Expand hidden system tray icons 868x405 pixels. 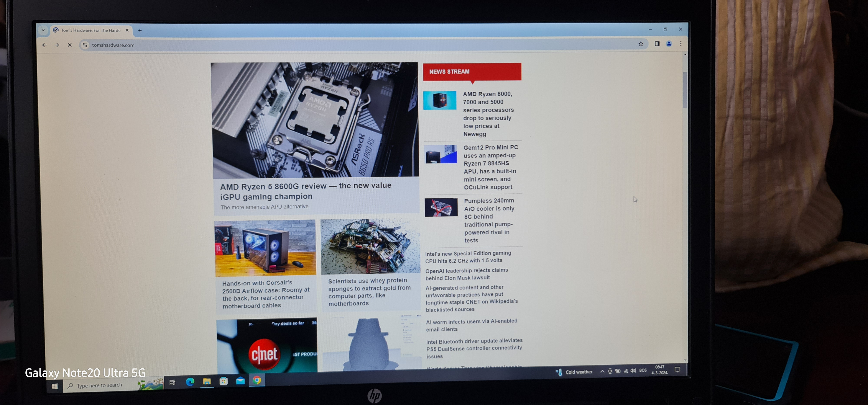pos(602,371)
